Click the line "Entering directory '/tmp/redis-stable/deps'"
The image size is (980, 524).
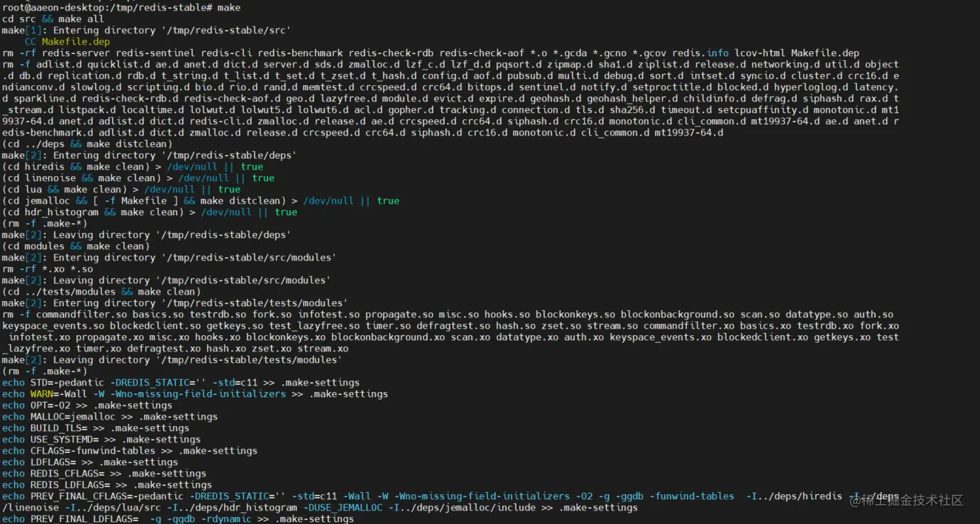point(149,155)
